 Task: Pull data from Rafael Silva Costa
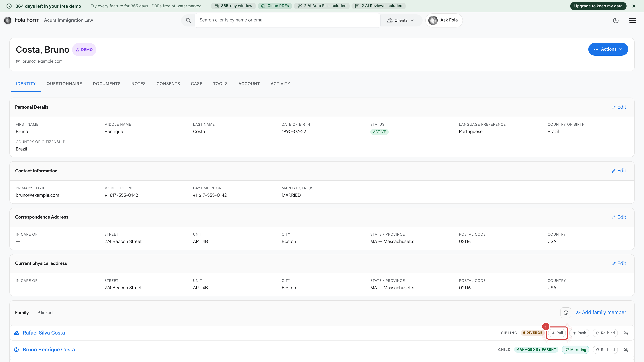click(557, 333)
